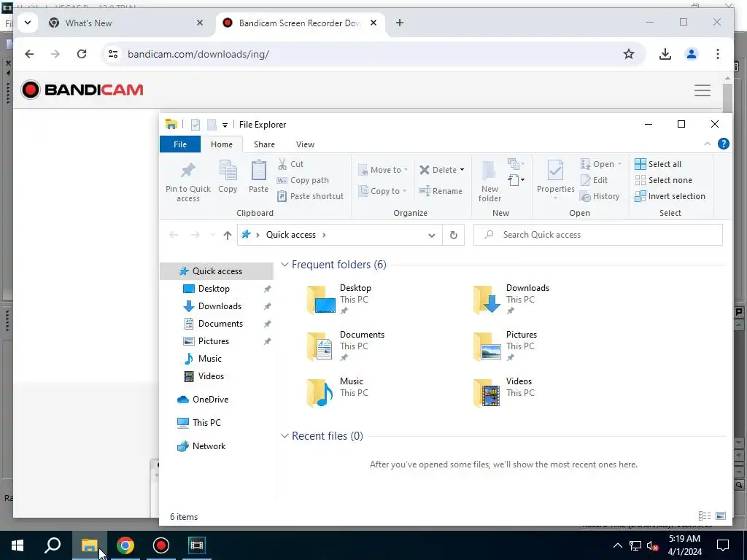
Task: Switch to Home ribbon tab
Action: [222, 144]
